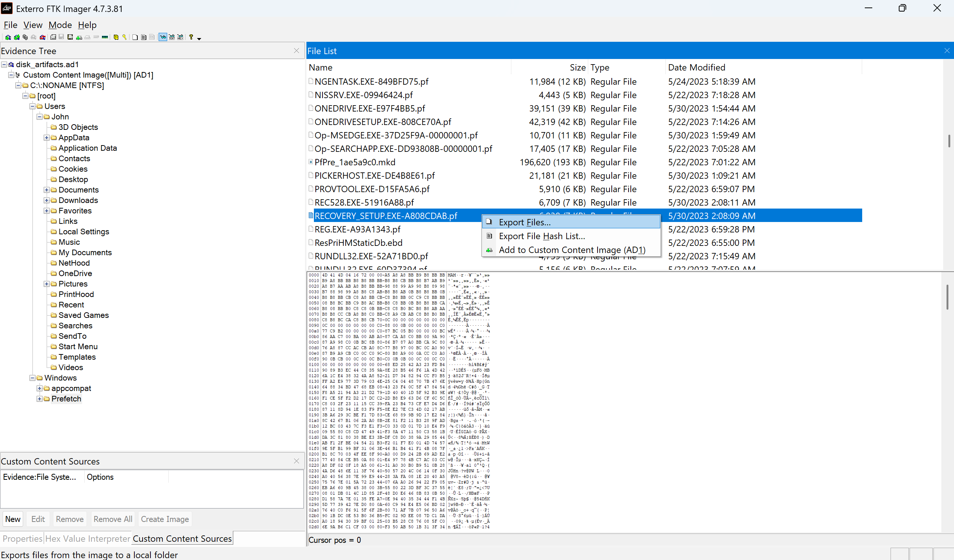This screenshot has width=954, height=560.
Task: Click the New button
Action: [13, 519]
